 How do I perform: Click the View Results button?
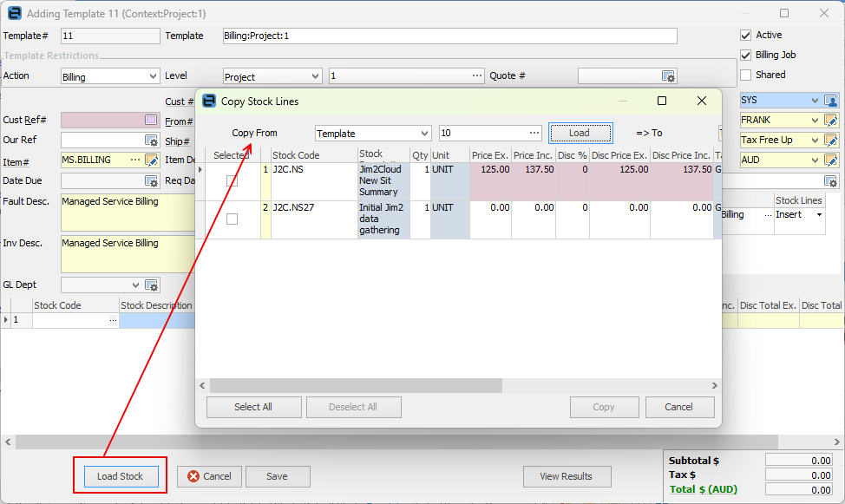tap(567, 476)
